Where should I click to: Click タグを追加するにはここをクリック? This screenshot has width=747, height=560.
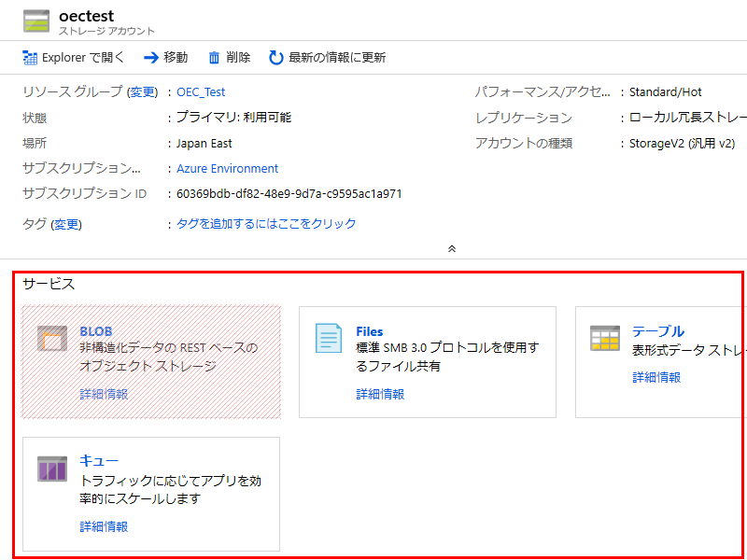coord(266,223)
